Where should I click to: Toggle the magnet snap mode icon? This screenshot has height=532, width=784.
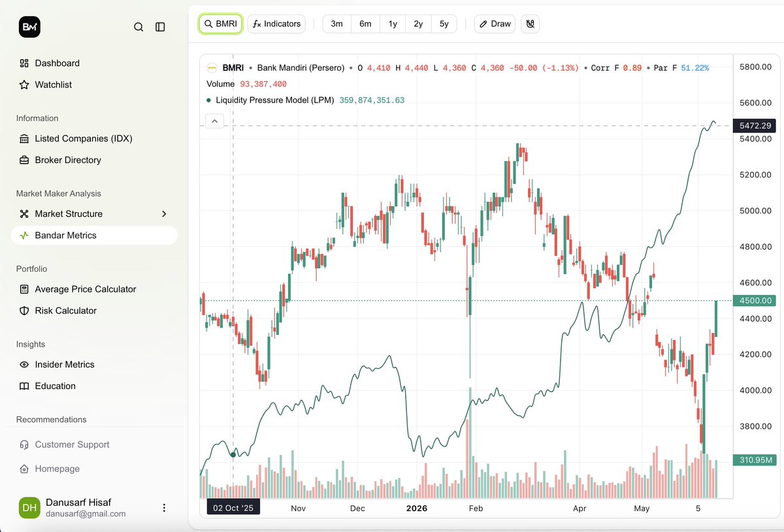(531, 23)
